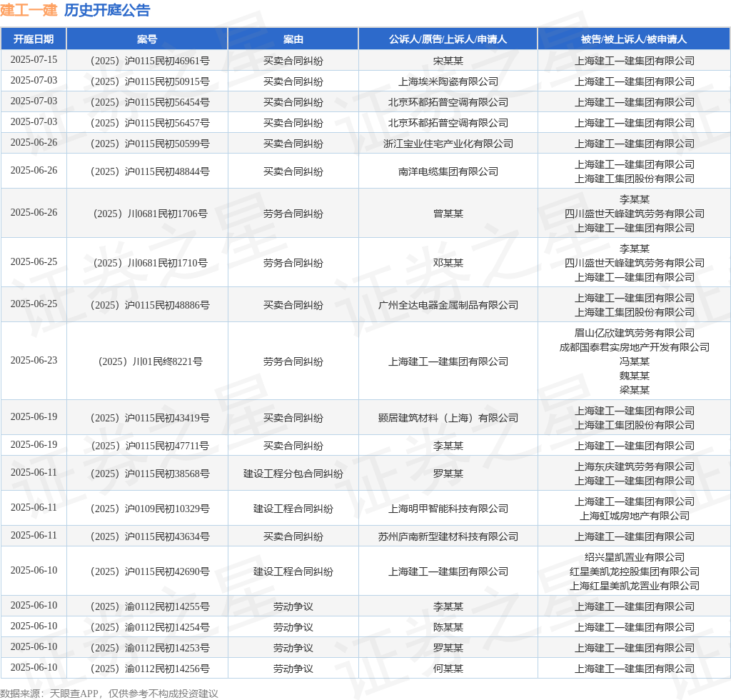Click case number (2025)川0681民初1706号
Image resolution: width=731 pixels, height=700 pixels.
150,214
